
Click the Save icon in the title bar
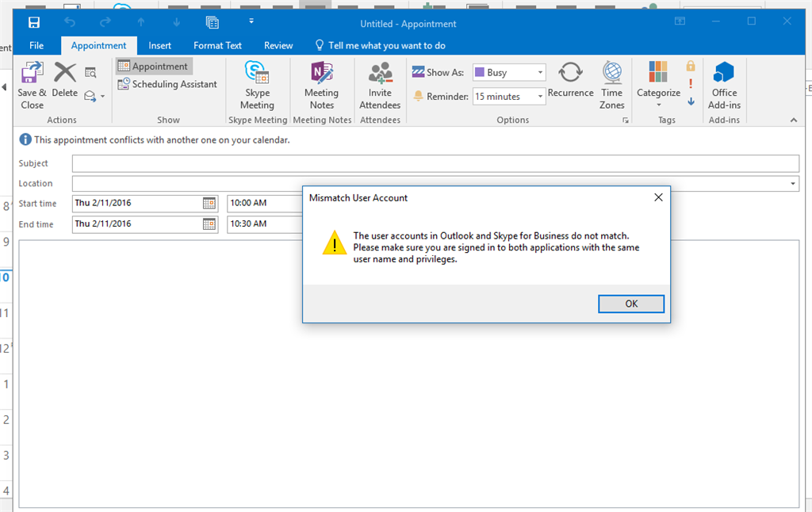(33, 22)
